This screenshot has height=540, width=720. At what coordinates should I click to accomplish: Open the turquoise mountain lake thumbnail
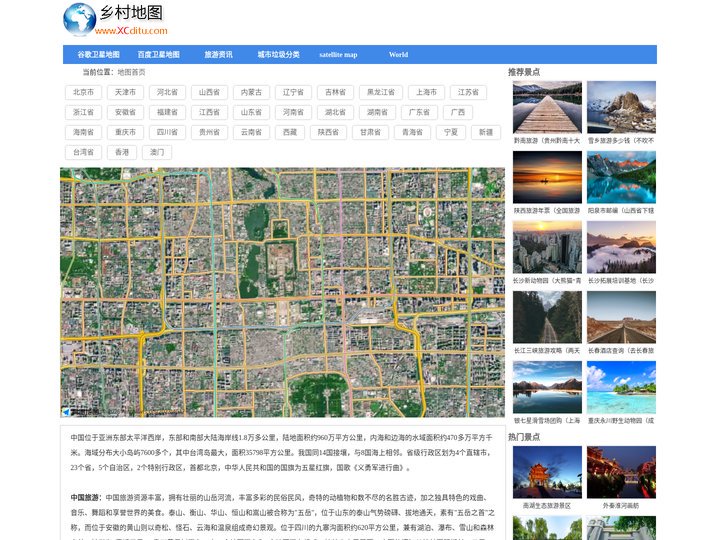coord(621,177)
